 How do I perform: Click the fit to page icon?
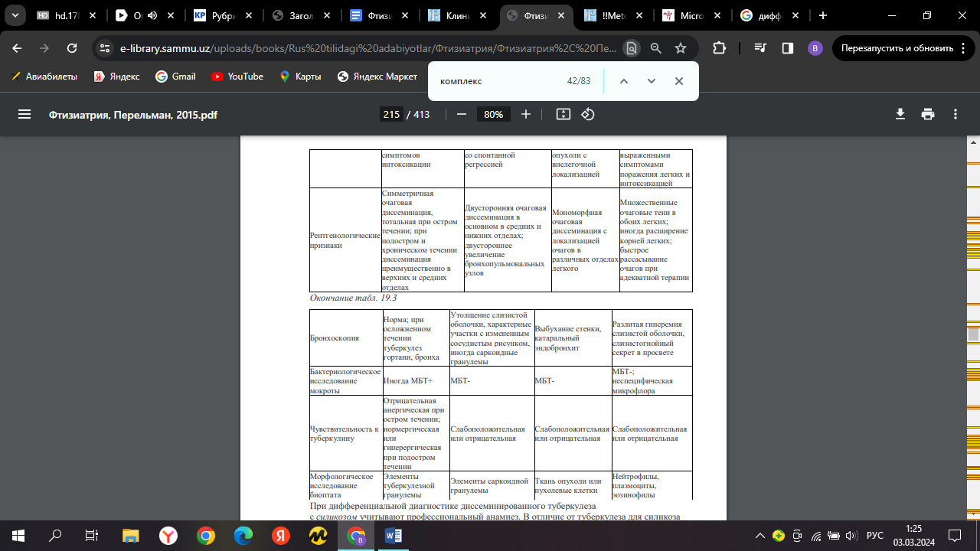point(563,114)
